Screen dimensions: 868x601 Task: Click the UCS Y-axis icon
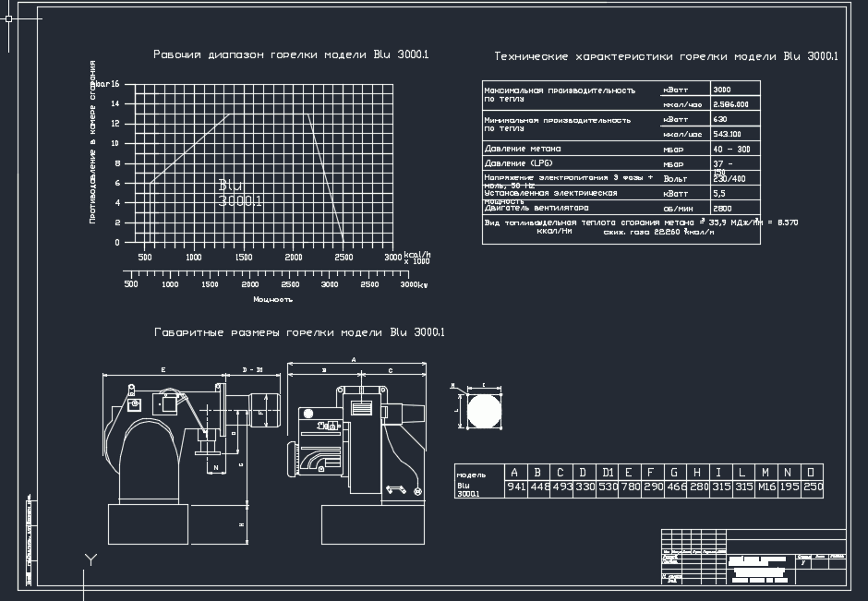[x=90, y=559]
